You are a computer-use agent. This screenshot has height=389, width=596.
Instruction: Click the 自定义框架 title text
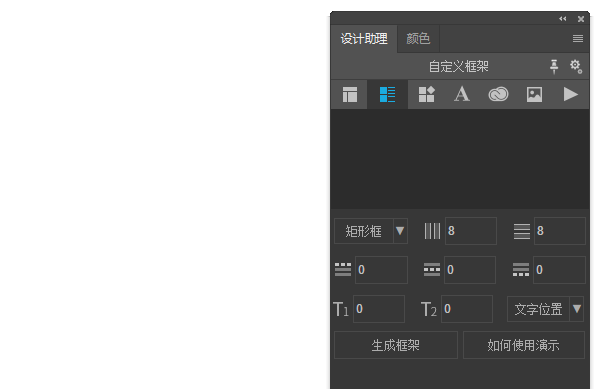(x=458, y=67)
